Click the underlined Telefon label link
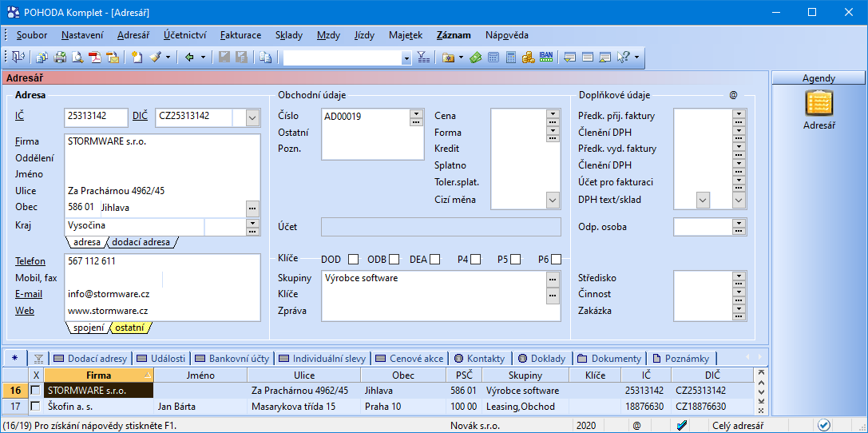Screen dimensions: 868x433 (30, 260)
